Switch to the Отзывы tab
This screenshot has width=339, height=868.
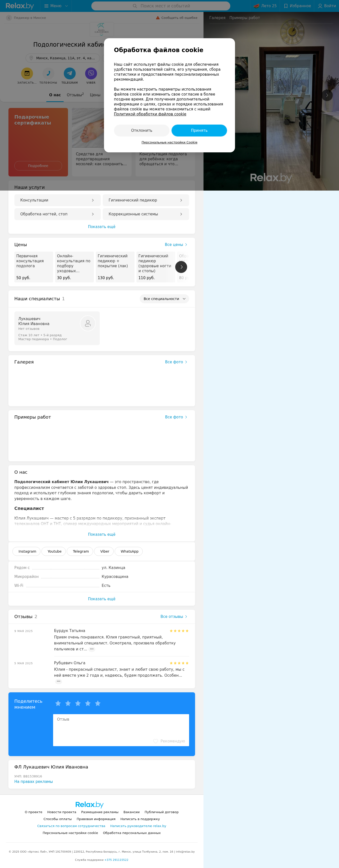point(75,95)
